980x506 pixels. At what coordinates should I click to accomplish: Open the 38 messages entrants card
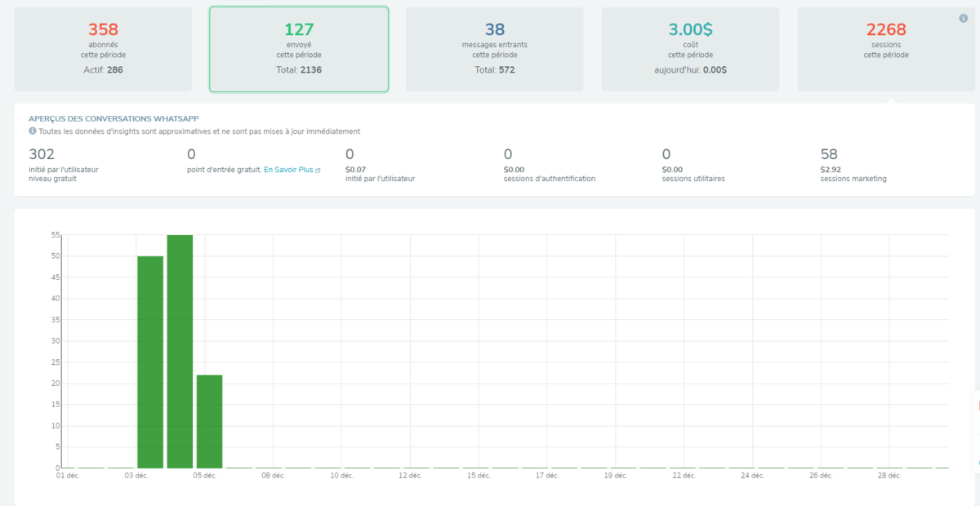[494, 49]
